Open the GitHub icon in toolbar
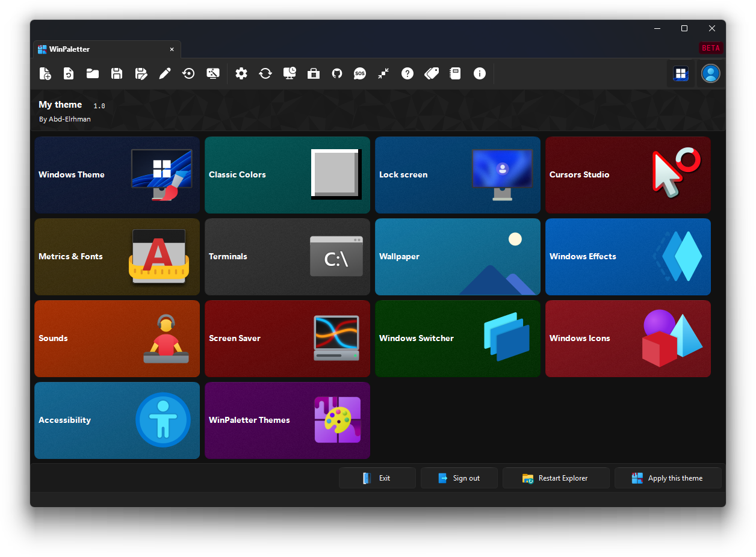 click(337, 73)
